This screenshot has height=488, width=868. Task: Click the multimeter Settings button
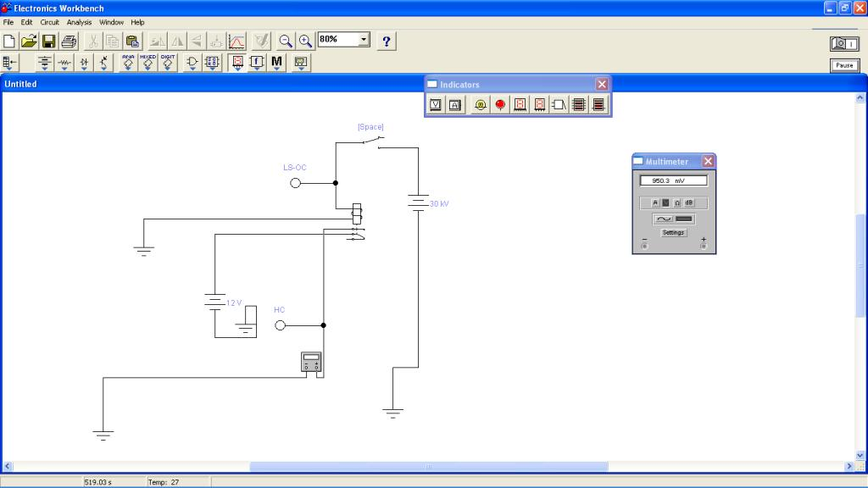673,232
